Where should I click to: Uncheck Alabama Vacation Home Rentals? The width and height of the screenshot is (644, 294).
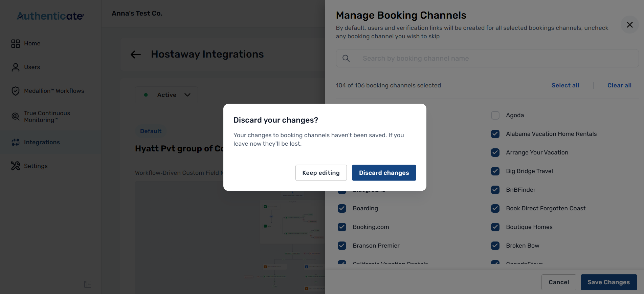pos(495,134)
